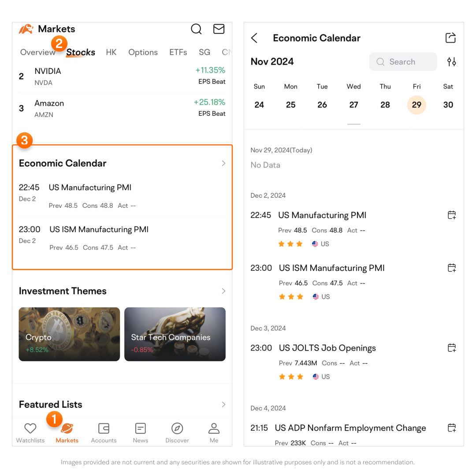Click Amazon's +25.18% change
Image resolution: width=476 pixels, height=476 pixels.
coord(210,102)
